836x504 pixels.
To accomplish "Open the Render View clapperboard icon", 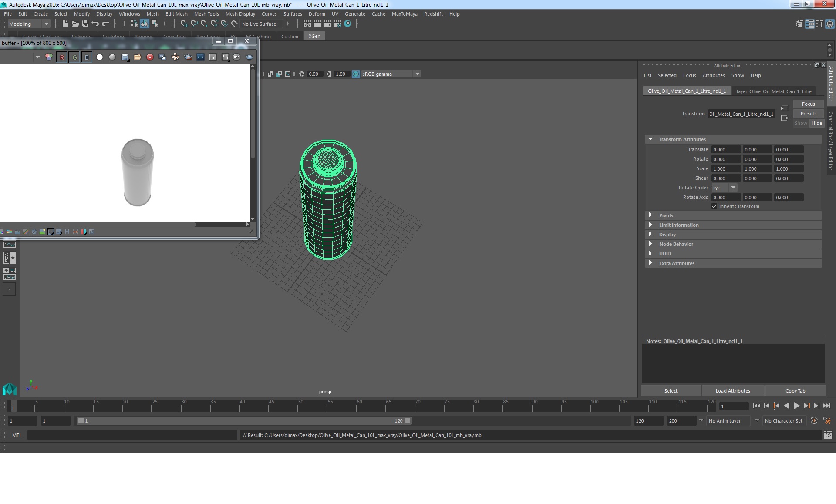I will point(307,24).
